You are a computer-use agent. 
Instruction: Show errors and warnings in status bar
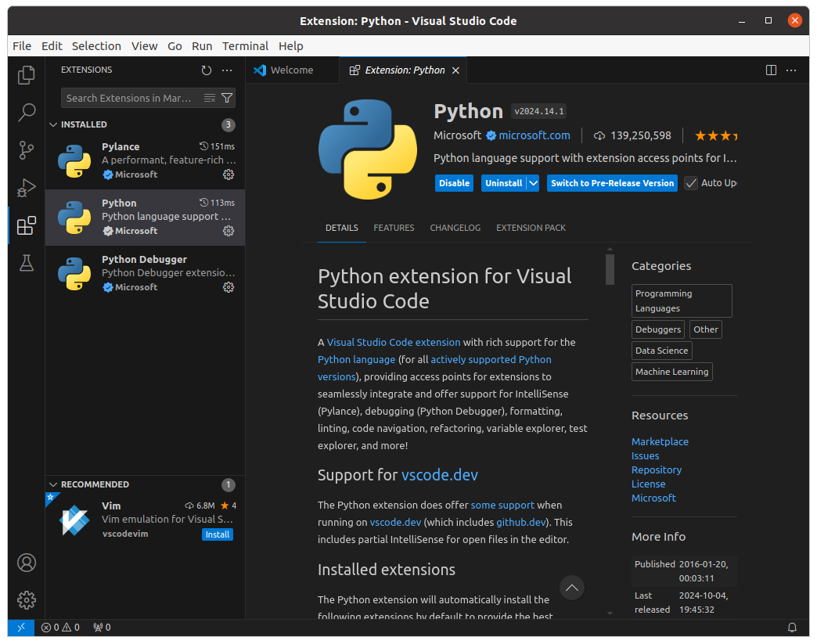[60, 628]
